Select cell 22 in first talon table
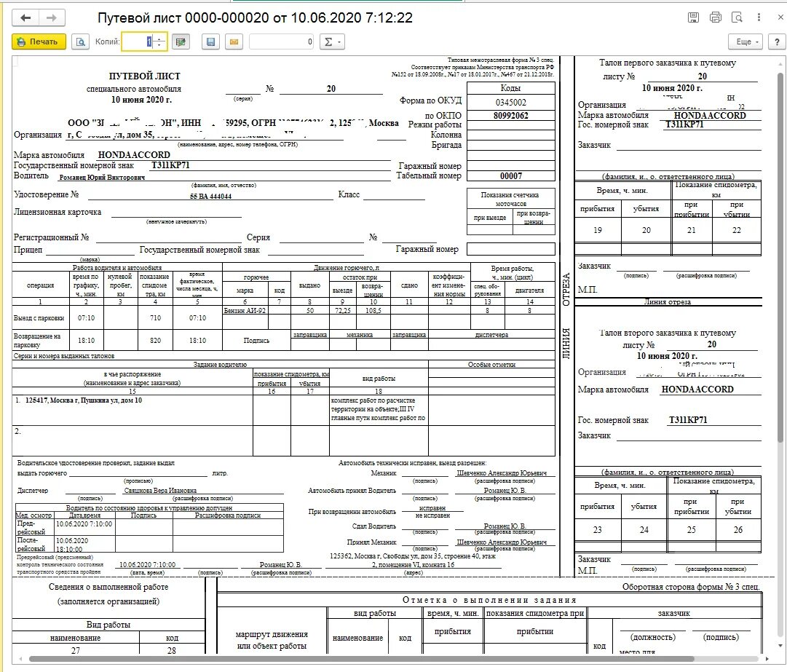The image size is (787, 672). point(736,230)
